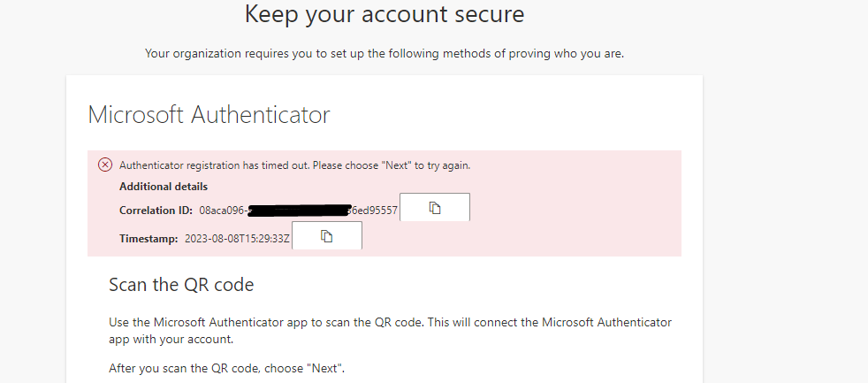Click the "Scan the QR code" heading
The image size is (868, 383).
pos(181,285)
